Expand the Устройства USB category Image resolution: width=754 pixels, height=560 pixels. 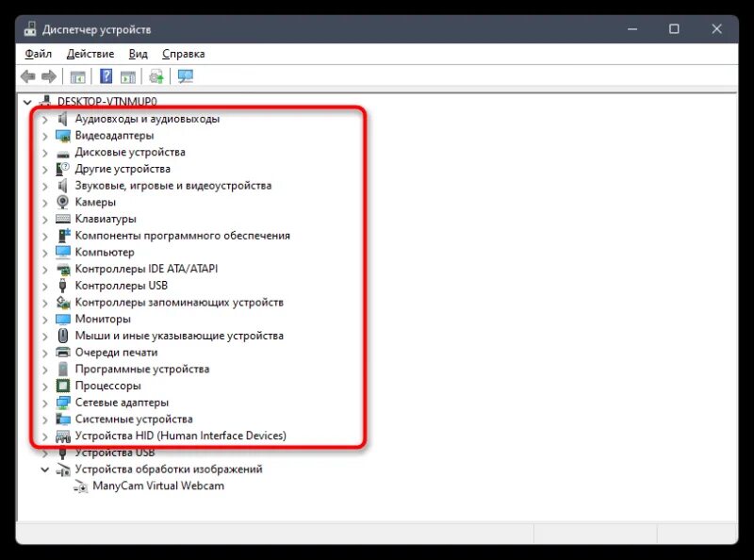(x=44, y=453)
